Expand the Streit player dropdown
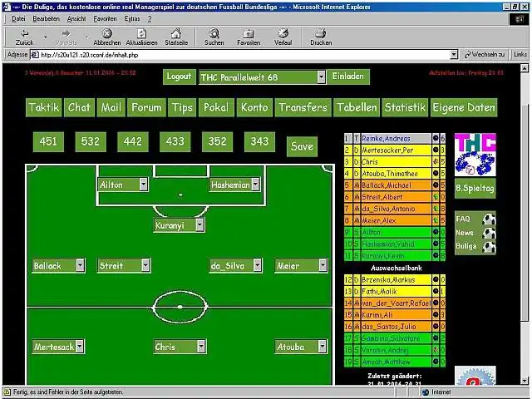The image size is (532, 399). click(x=145, y=265)
